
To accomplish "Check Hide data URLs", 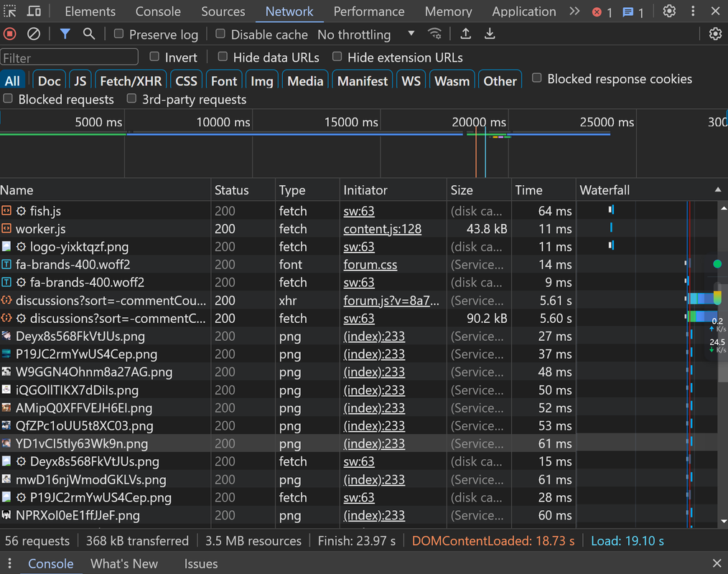I will [x=223, y=57].
